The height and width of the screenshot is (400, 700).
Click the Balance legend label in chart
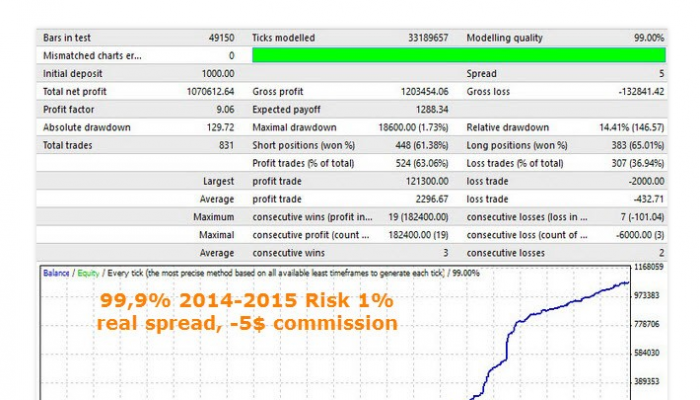click(56, 273)
